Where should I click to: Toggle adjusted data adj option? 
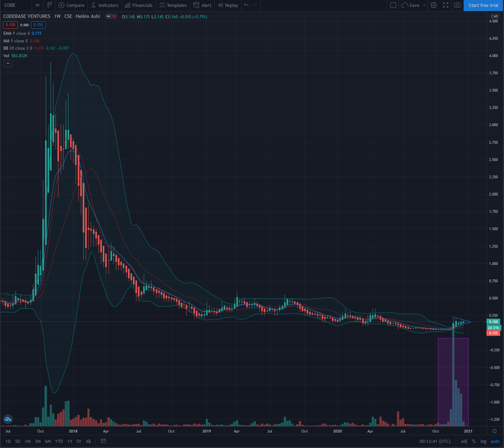pos(464,441)
